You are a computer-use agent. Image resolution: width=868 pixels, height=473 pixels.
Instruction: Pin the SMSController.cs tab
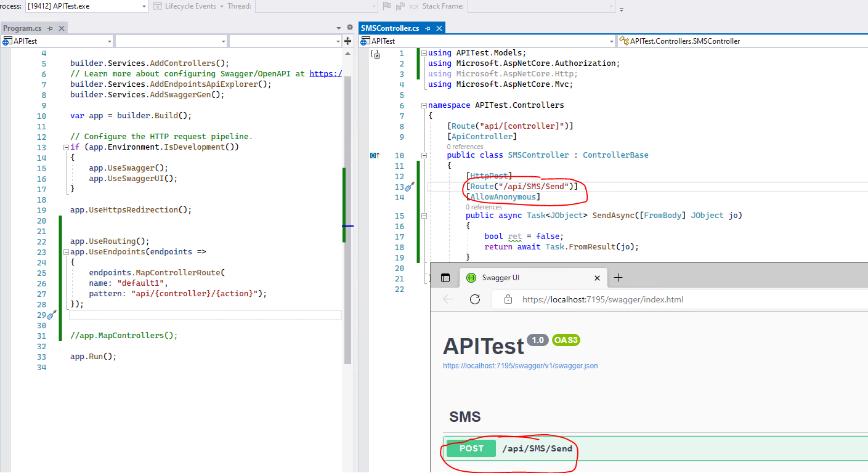tap(428, 28)
